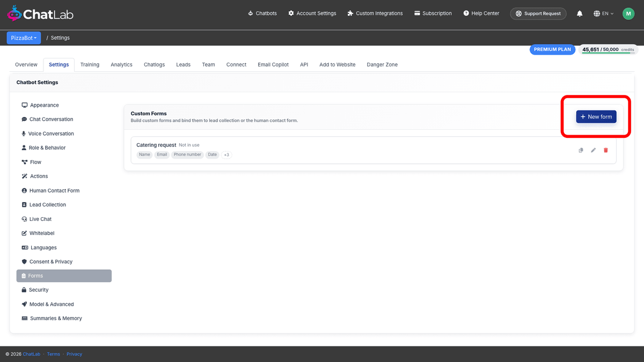Create a new form
The image size is (644, 362).
(596, 116)
